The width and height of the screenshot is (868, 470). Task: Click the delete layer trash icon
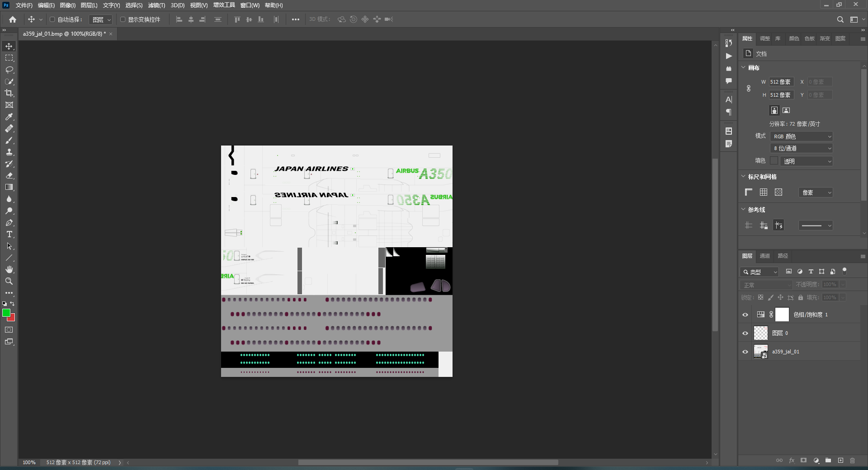pyautogui.click(x=853, y=461)
